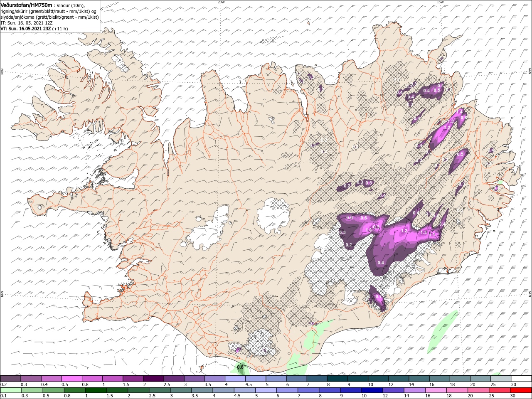Click the Veðurstofan/HM750m map title
Screen dimensions: 532x399
tap(27, 5)
